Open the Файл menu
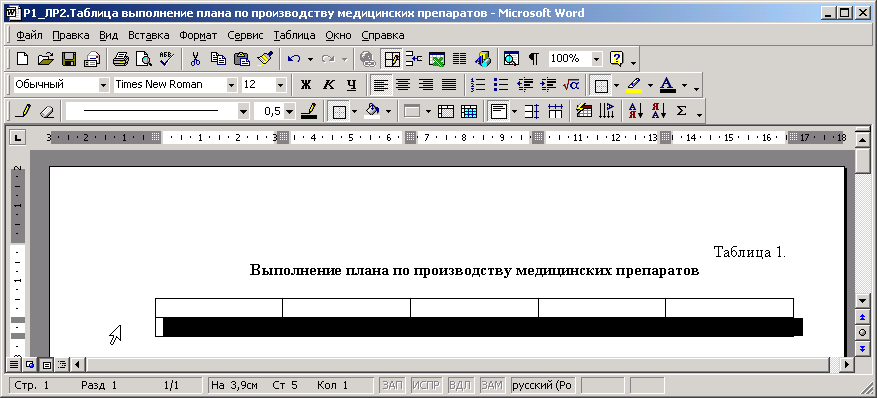The width and height of the screenshot is (877, 398). 30,35
